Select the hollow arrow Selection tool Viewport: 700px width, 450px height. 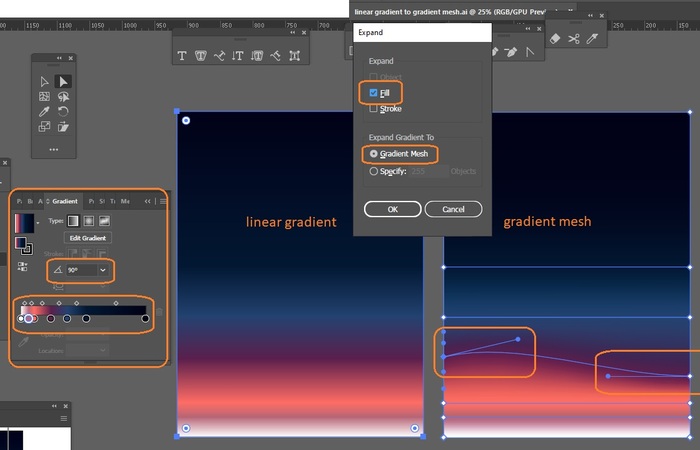(44, 81)
